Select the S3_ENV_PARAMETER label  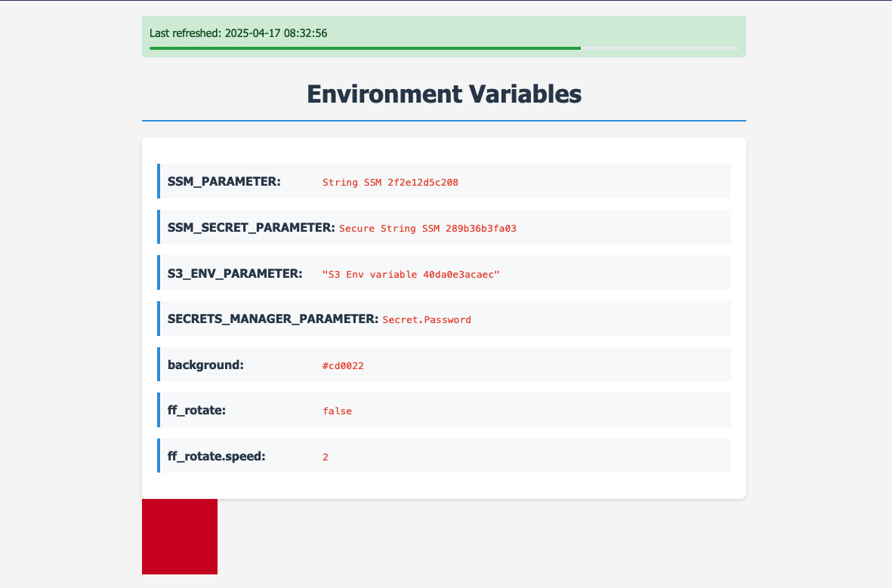pyautogui.click(x=235, y=273)
